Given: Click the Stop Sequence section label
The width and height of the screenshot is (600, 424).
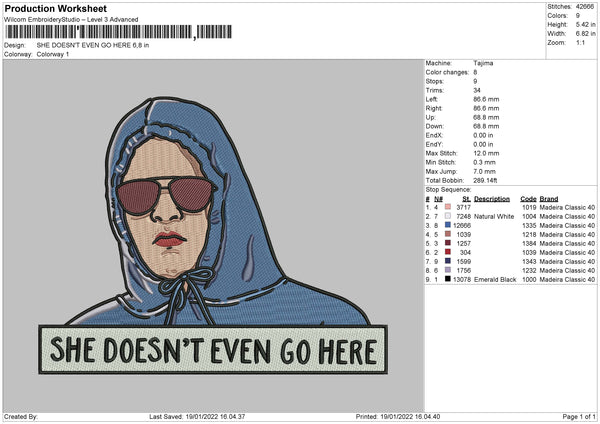Looking at the screenshot, I should pyautogui.click(x=447, y=188).
